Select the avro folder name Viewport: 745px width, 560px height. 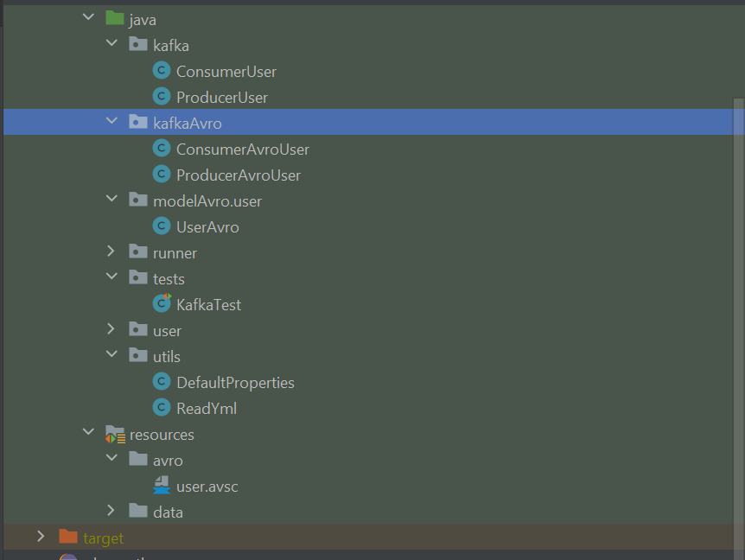pos(168,461)
